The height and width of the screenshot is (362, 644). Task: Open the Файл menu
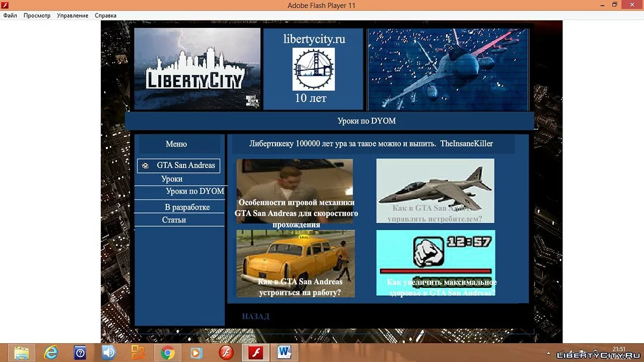10,16
